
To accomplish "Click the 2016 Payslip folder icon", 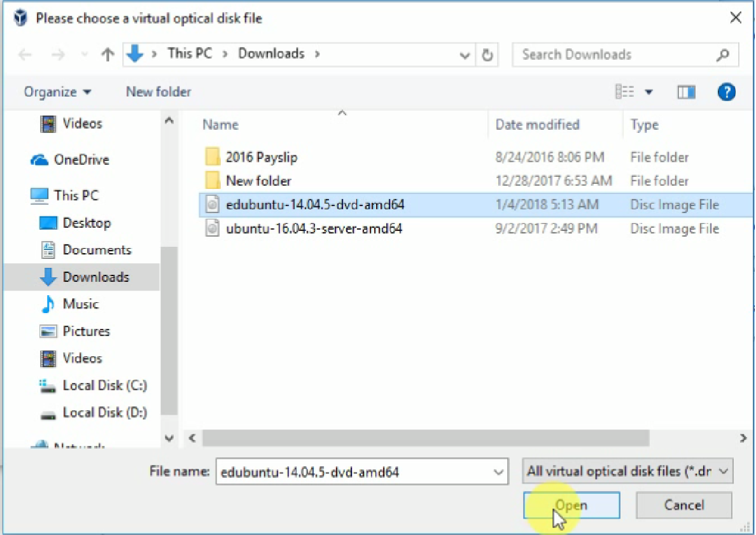I will click(212, 157).
